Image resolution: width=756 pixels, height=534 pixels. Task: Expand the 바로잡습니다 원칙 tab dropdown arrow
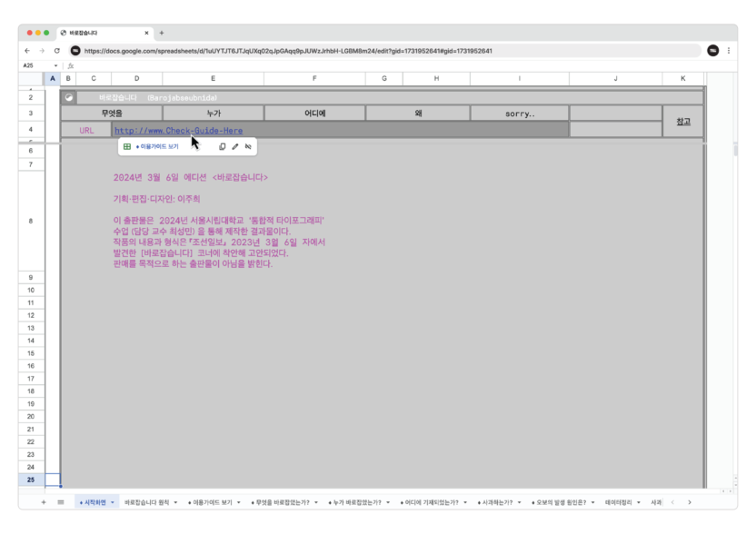tap(174, 502)
